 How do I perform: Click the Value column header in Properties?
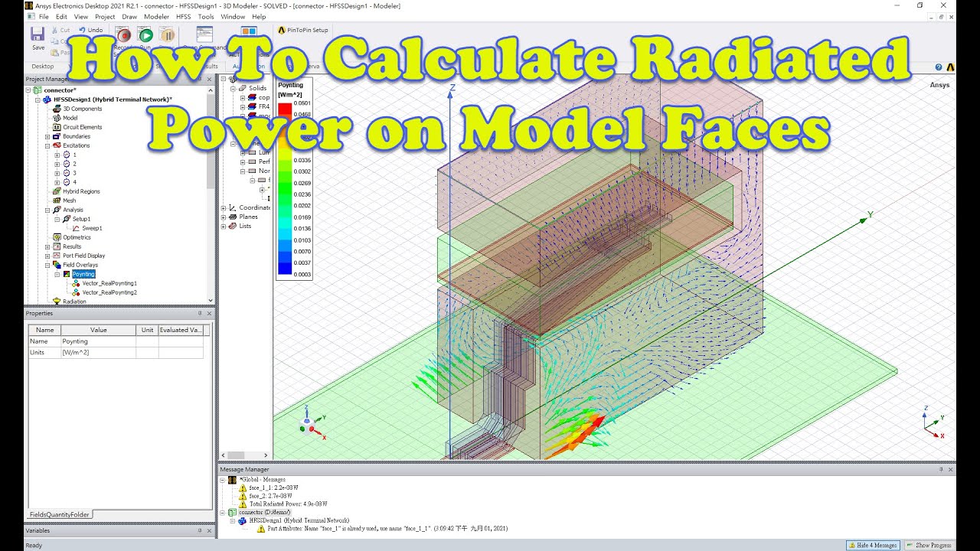tap(98, 330)
